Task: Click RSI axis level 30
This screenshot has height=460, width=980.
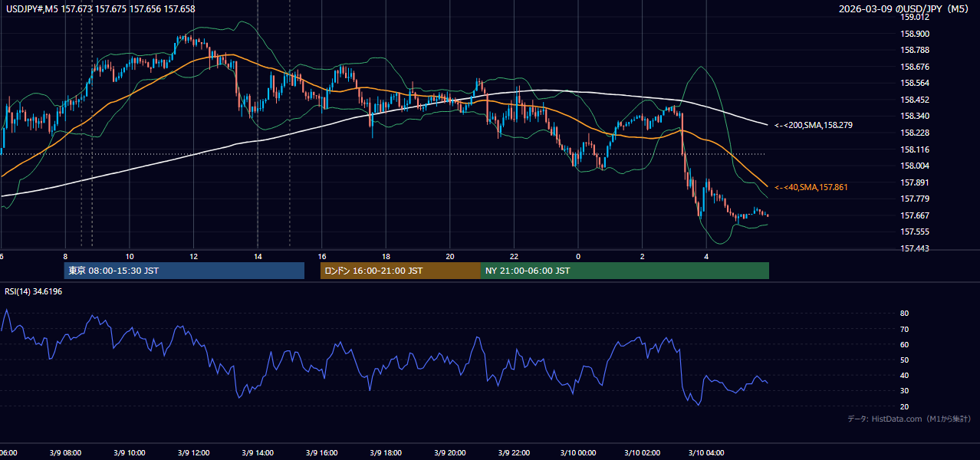Action: 904,391
